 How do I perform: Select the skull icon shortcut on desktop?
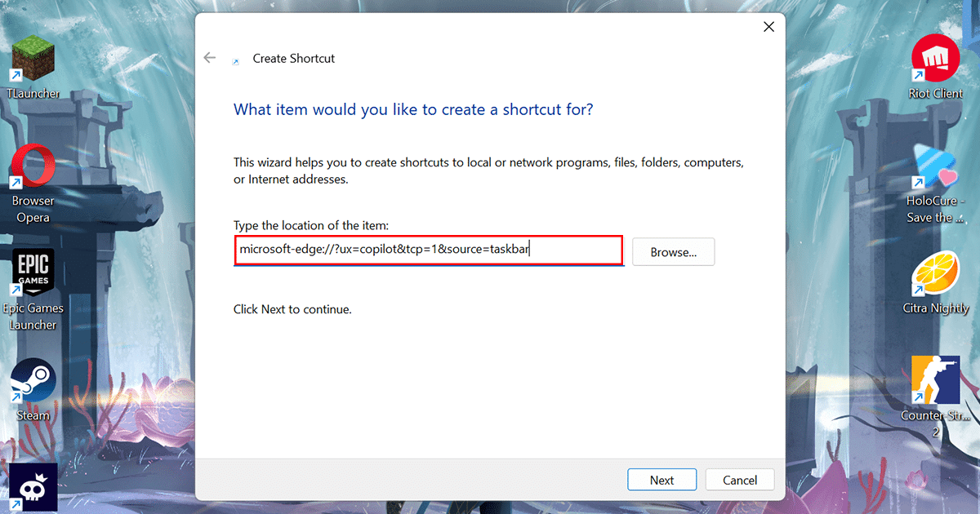click(33, 488)
